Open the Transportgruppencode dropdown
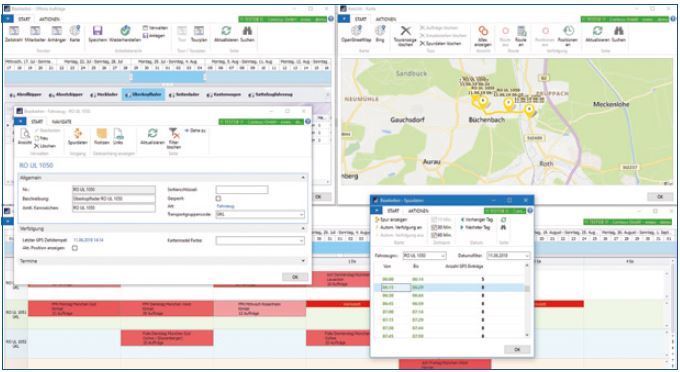 point(301,214)
